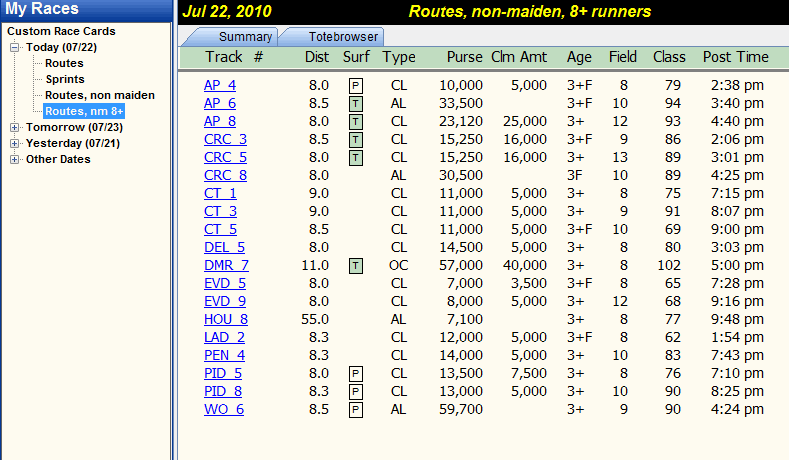Click the turf surface icon for AP 6
789x460 pixels.
coord(356,104)
